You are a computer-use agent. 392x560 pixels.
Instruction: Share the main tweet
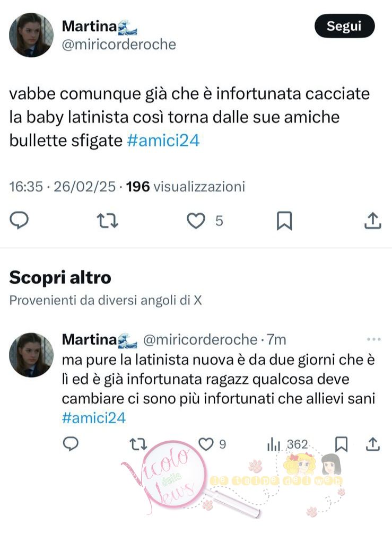pos(373,221)
